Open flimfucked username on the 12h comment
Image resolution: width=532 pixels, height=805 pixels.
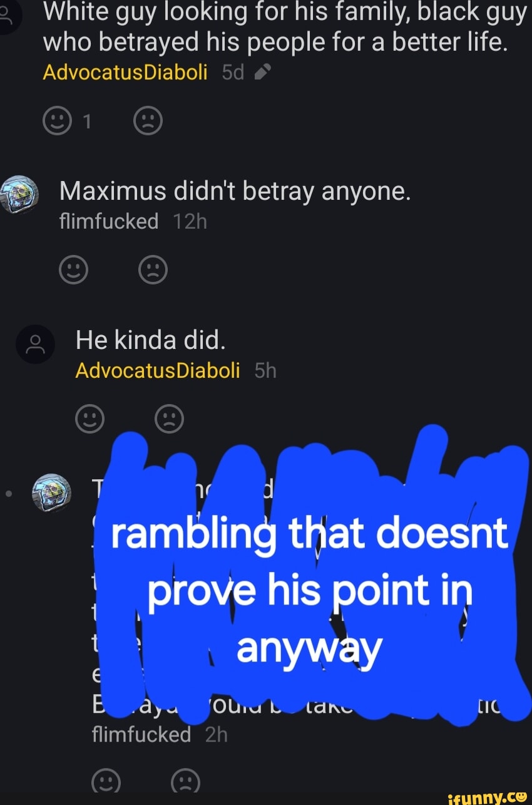[x=109, y=221]
